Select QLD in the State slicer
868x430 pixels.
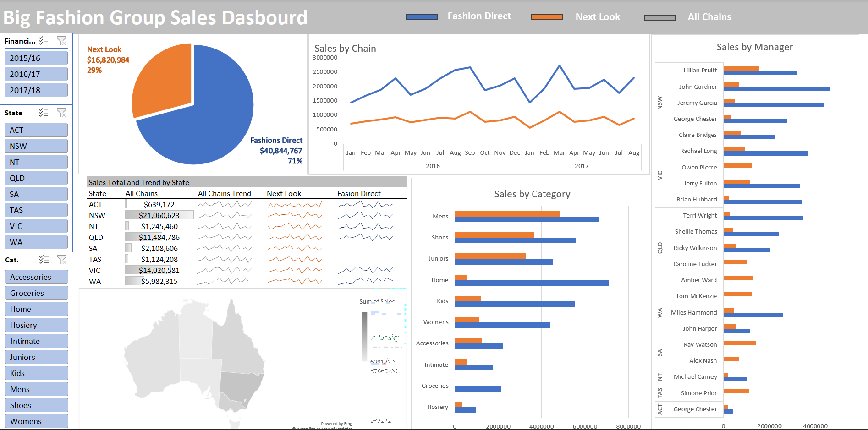point(36,178)
